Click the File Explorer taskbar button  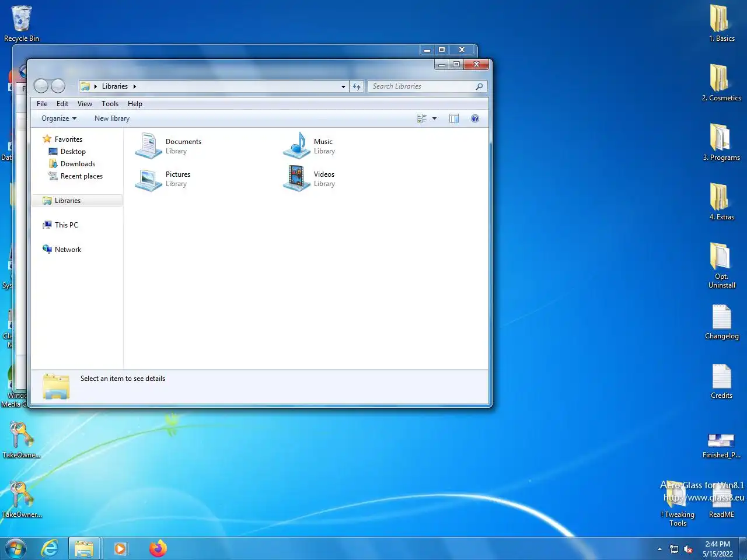point(84,549)
